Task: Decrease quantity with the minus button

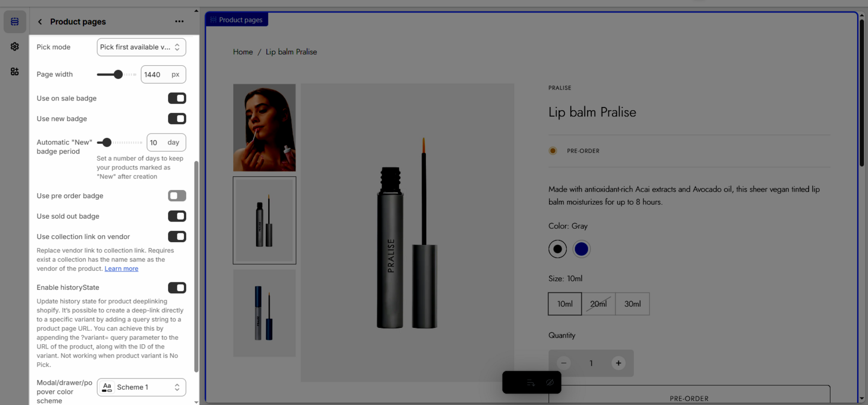Action: click(564, 363)
